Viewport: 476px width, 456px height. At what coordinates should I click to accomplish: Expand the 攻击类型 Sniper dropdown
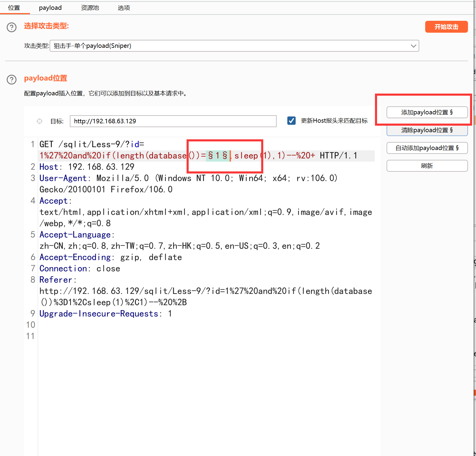tap(234, 46)
